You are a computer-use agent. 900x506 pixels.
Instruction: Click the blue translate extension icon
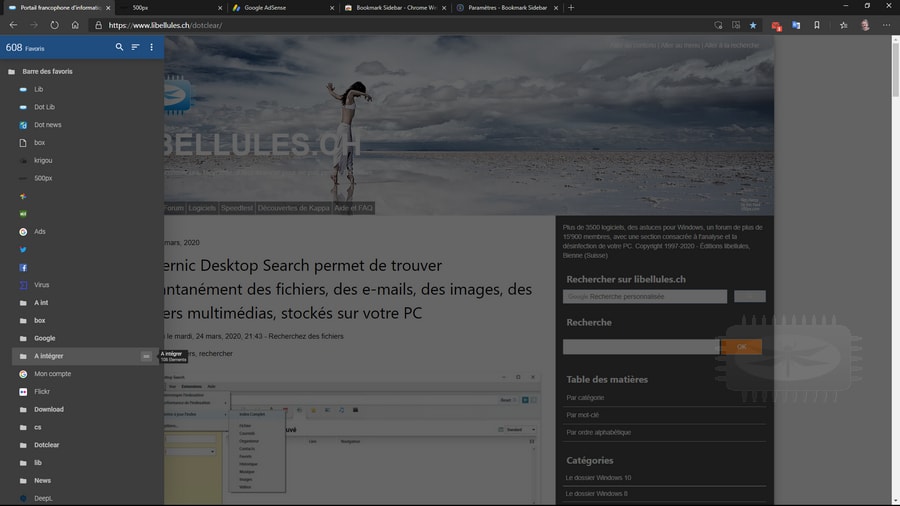796,25
